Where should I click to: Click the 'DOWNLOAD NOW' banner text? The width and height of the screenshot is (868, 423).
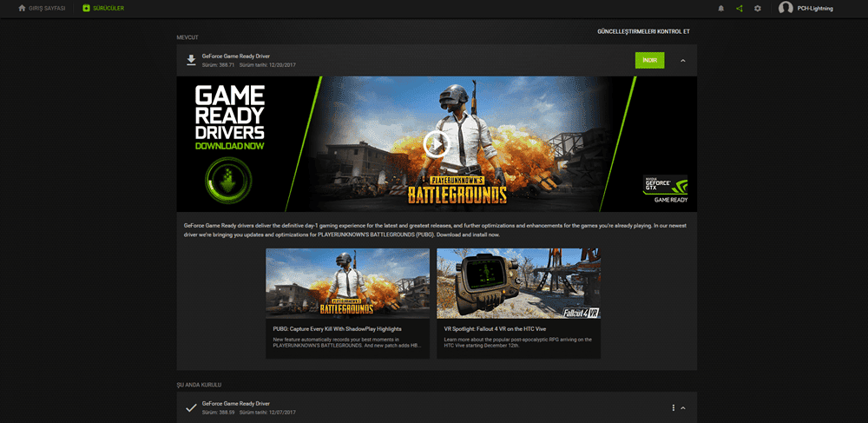(x=230, y=146)
